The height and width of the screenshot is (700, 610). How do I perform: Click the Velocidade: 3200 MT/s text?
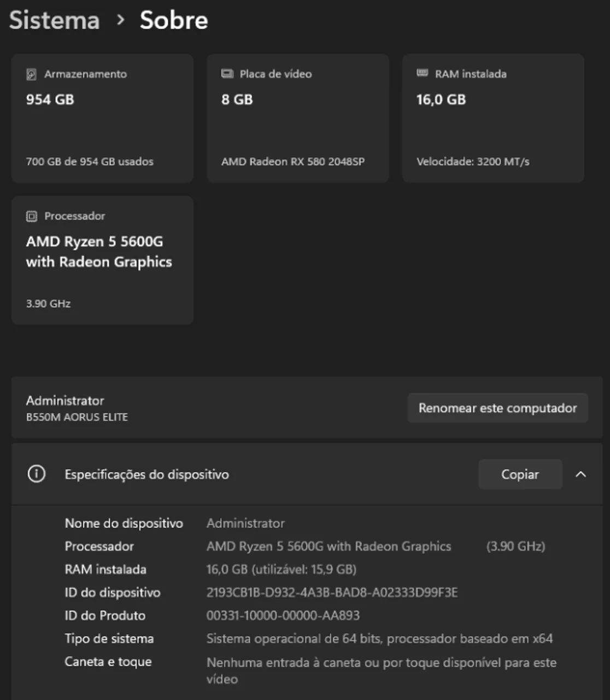pyautogui.click(x=473, y=162)
